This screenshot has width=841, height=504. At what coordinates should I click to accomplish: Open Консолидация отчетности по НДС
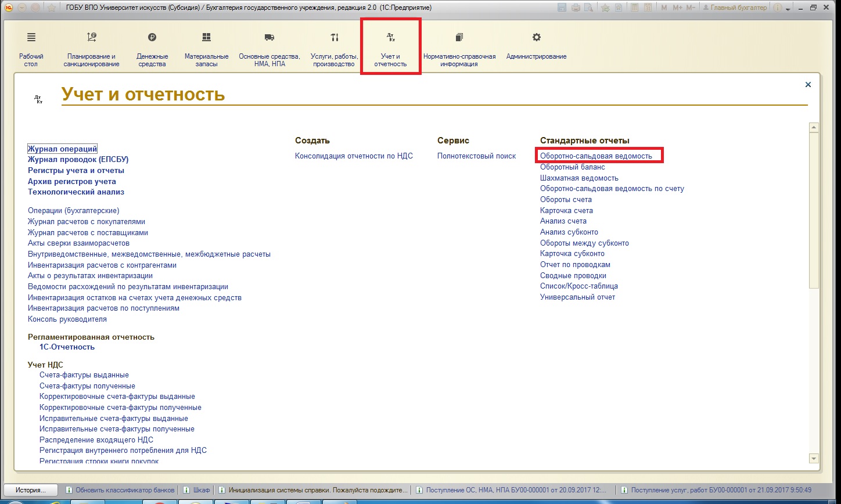click(x=354, y=156)
